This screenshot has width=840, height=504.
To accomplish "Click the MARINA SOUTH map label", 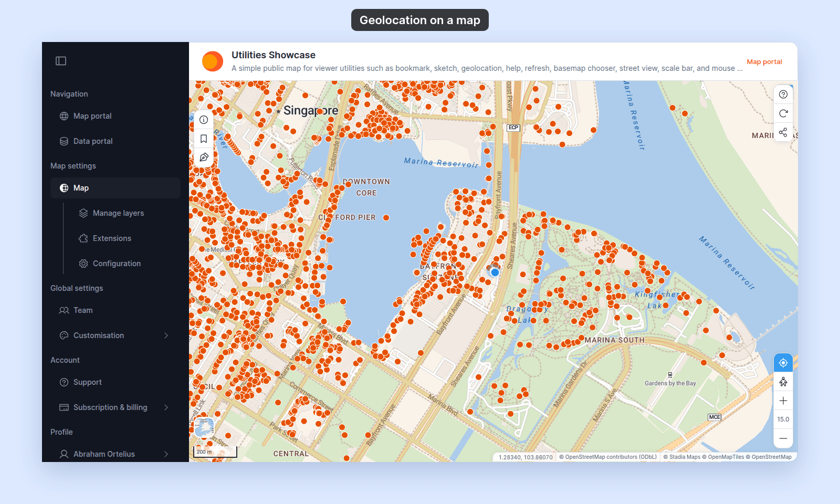I will pos(615,340).
